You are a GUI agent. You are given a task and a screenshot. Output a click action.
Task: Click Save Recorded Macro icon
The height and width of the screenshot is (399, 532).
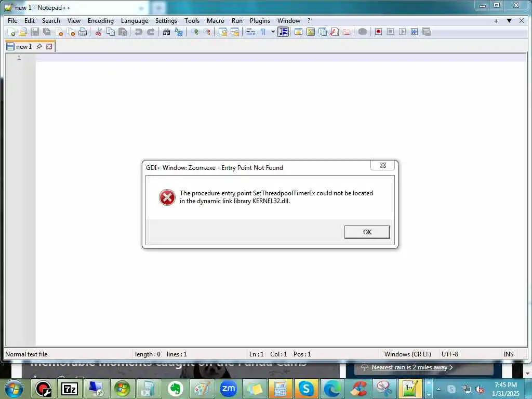click(x=427, y=32)
